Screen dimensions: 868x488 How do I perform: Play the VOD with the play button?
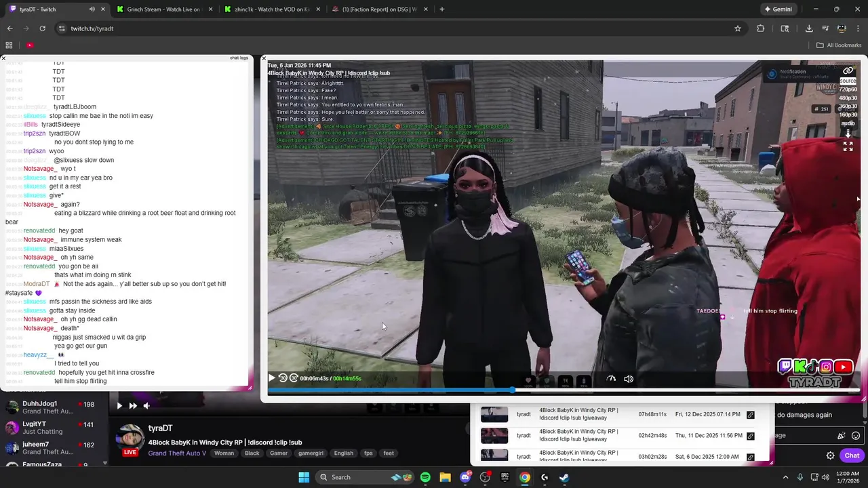pos(272,378)
